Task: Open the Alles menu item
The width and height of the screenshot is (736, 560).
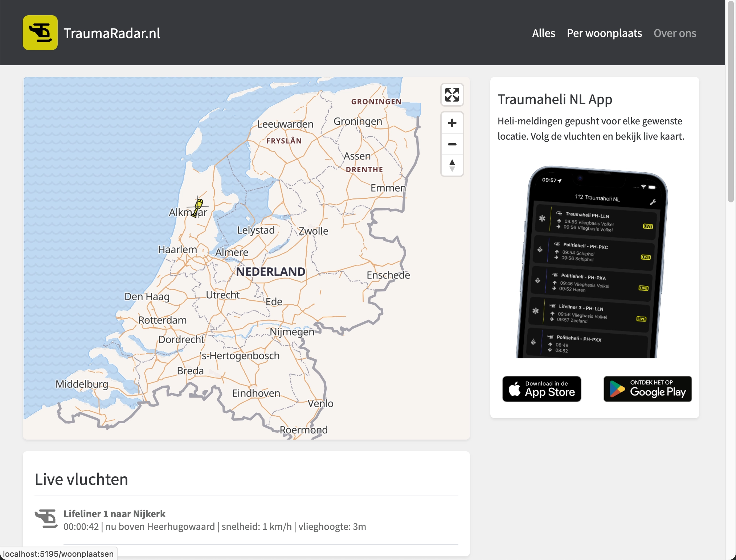Action: pos(543,33)
